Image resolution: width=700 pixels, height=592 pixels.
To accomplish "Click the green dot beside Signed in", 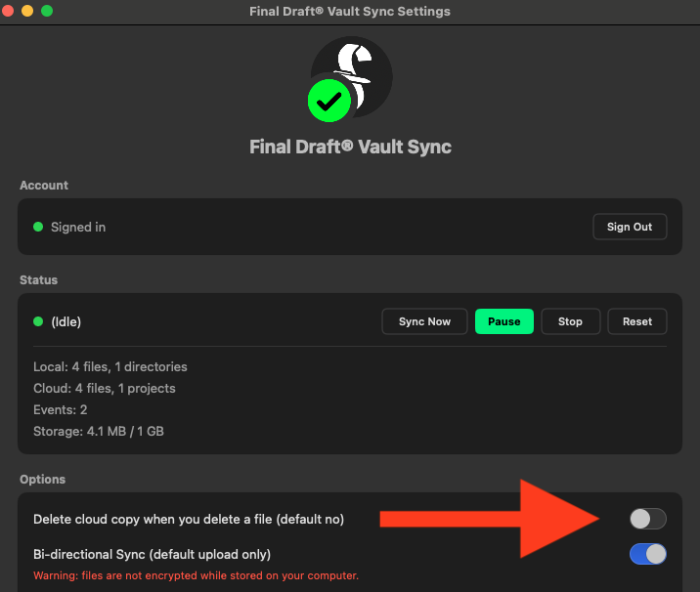I will coord(38,227).
